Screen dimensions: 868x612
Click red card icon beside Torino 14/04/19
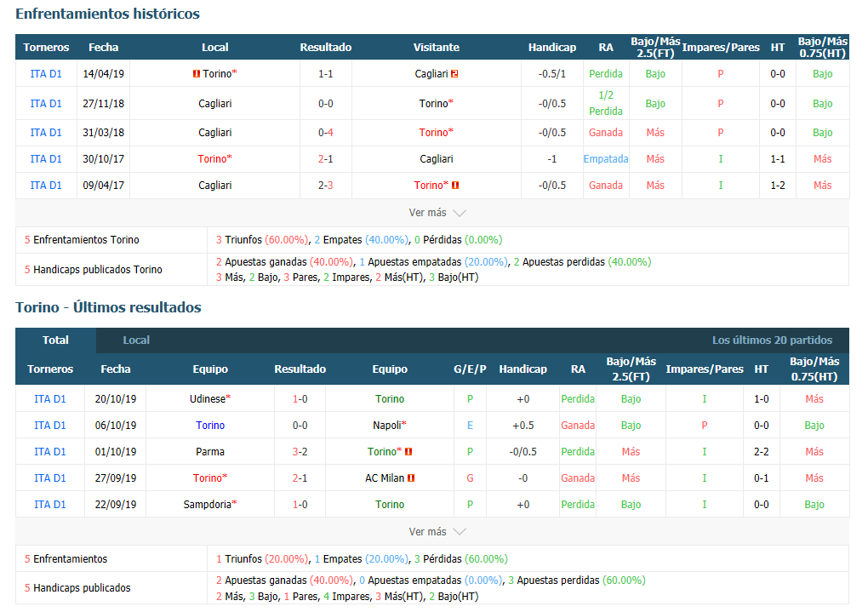(196, 74)
